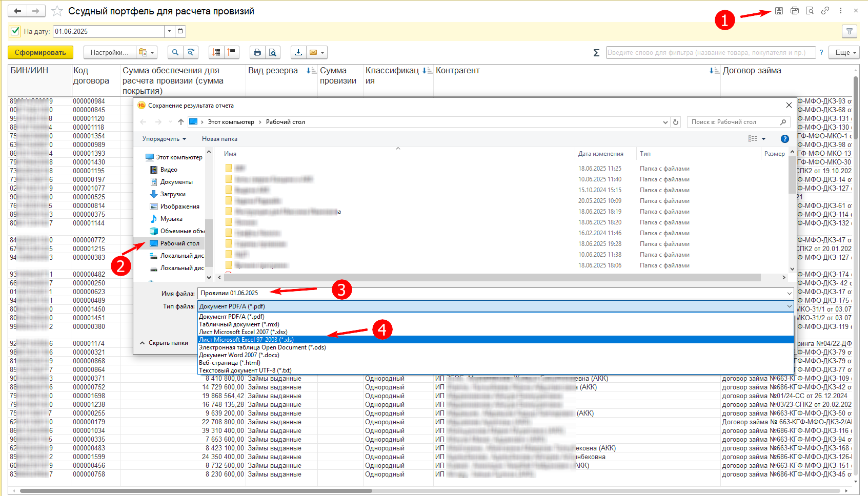868x496 pixels.
Task: Click the save report icon in header
Action: tap(779, 11)
